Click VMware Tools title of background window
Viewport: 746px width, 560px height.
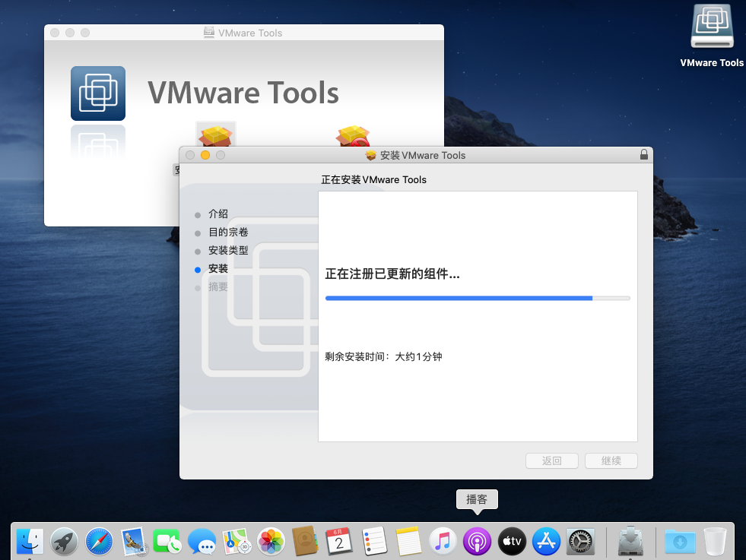[x=249, y=33]
